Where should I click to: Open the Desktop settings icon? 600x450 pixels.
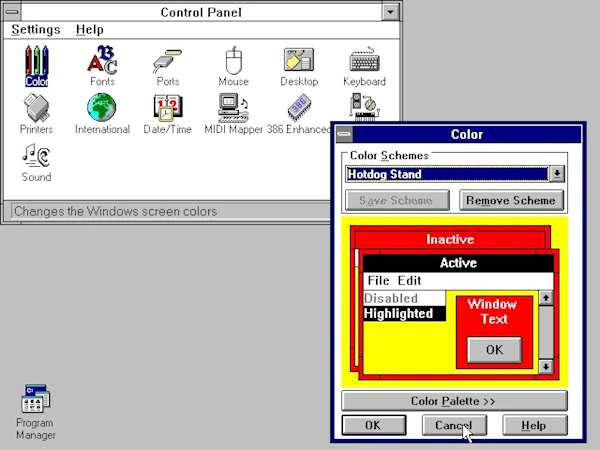pos(298,62)
